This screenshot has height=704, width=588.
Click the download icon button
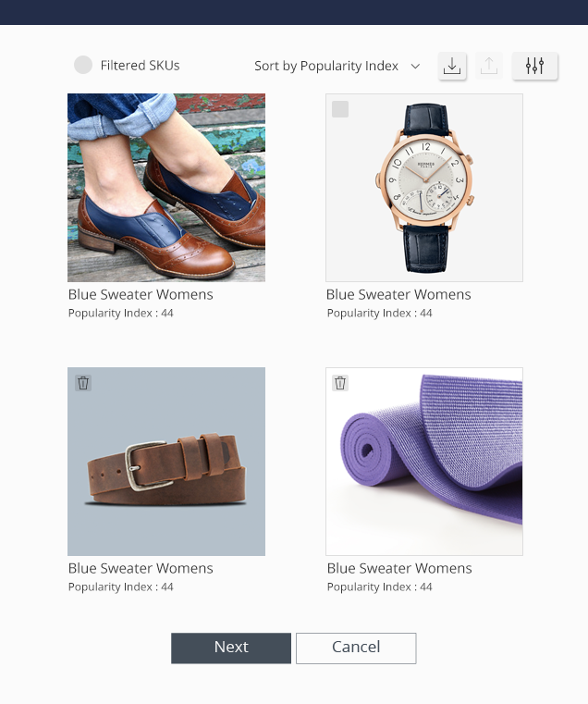[x=452, y=66]
